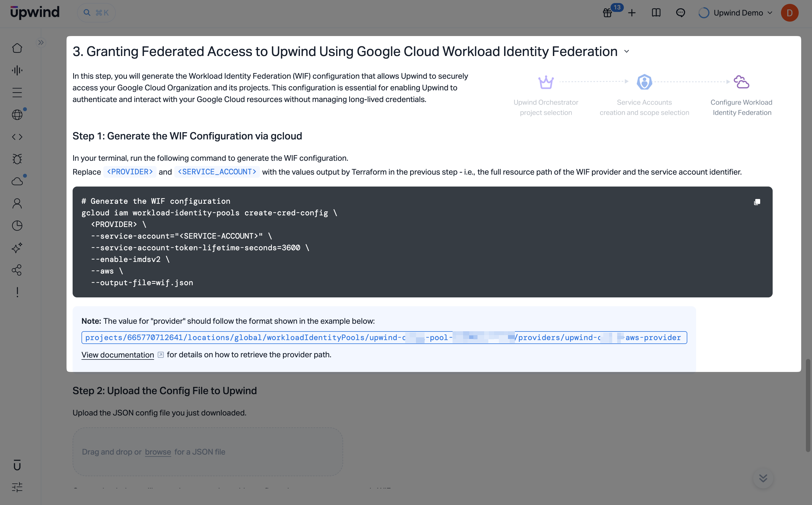Viewport: 812px width, 505px height.
Task: Click the --enable-imdsv2 line in code
Action: coord(130,259)
